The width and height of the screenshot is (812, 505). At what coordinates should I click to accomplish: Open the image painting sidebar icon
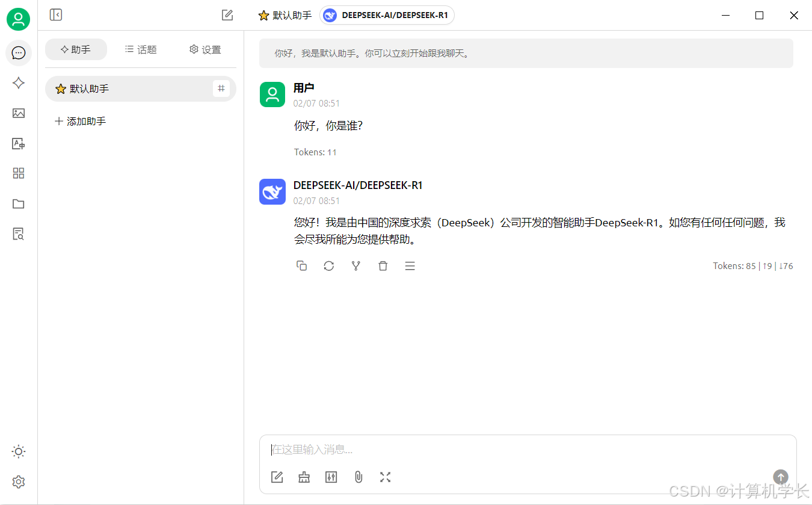pos(19,113)
